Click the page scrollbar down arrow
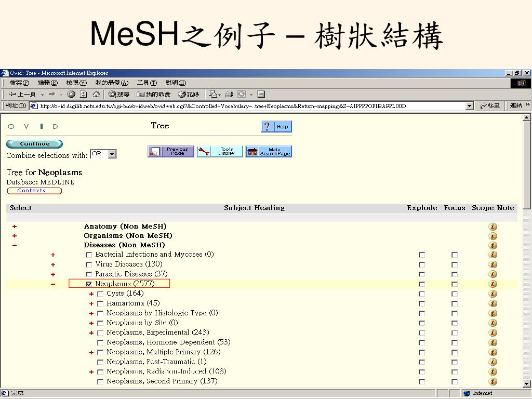 click(527, 384)
